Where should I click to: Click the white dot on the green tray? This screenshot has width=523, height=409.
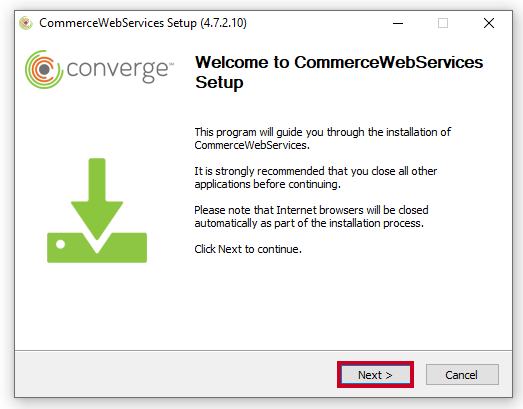[x=60, y=244]
